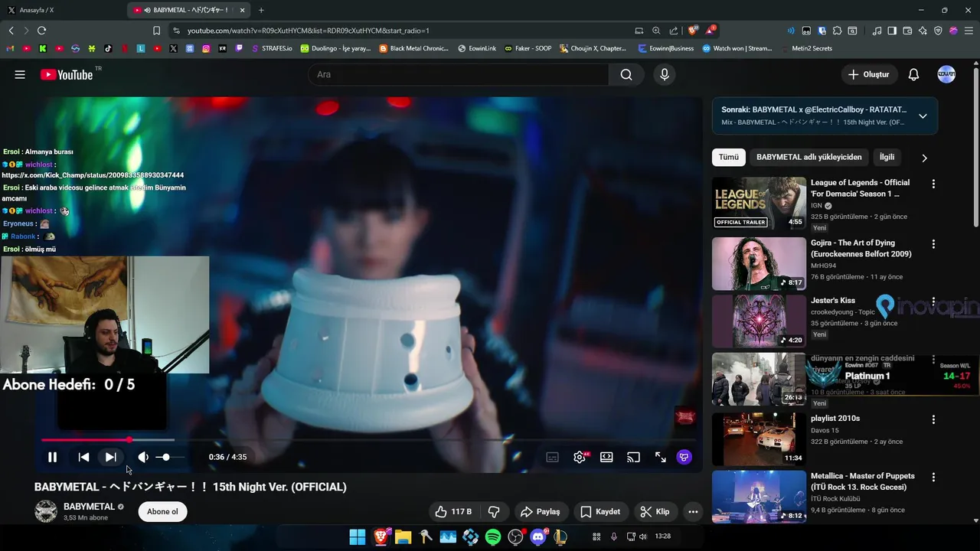Click the address bar URL
The image size is (980, 551).
coord(309,31)
